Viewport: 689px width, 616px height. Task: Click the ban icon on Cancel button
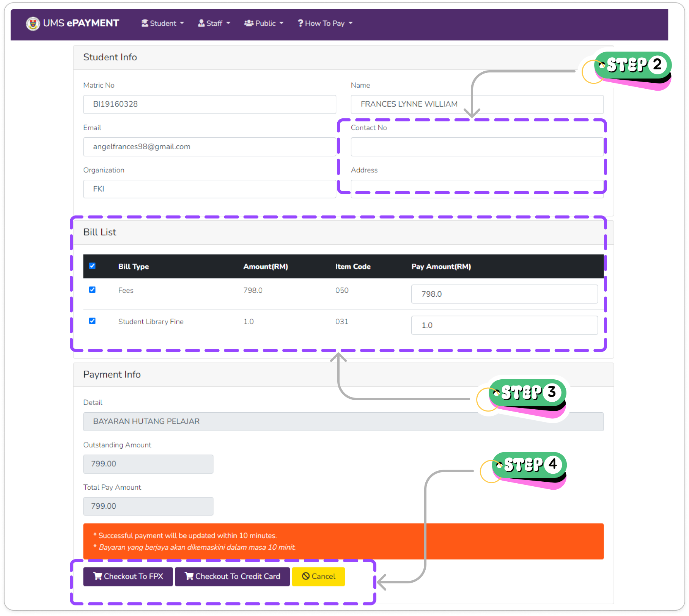[306, 576]
